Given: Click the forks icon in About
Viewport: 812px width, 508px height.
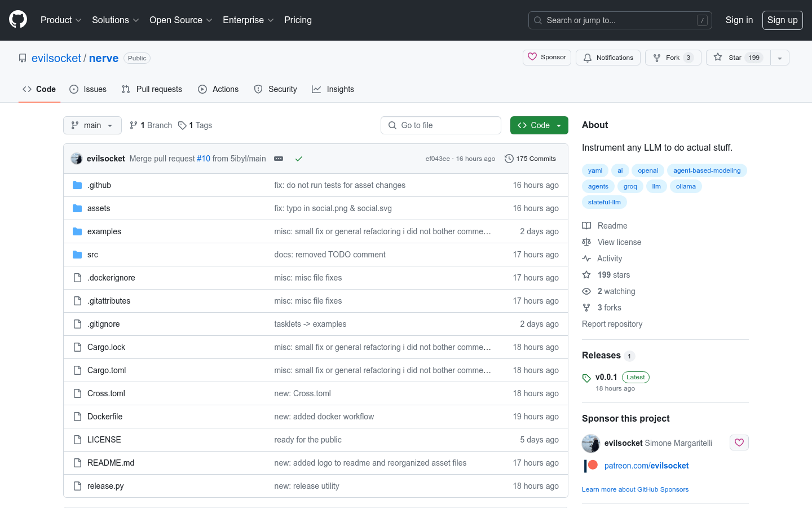Looking at the screenshot, I should pyautogui.click(x=586, y=308).
